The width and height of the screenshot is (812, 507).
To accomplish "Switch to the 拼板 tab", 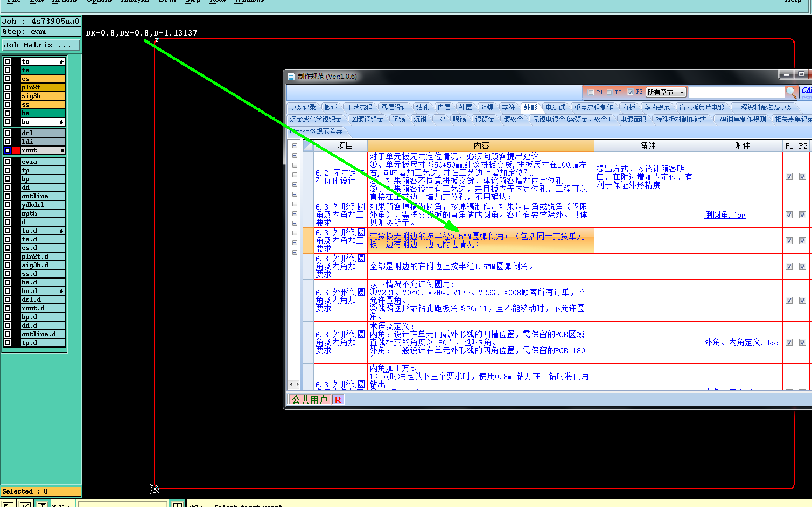I will pyautogui.click(x=628, y=107).
